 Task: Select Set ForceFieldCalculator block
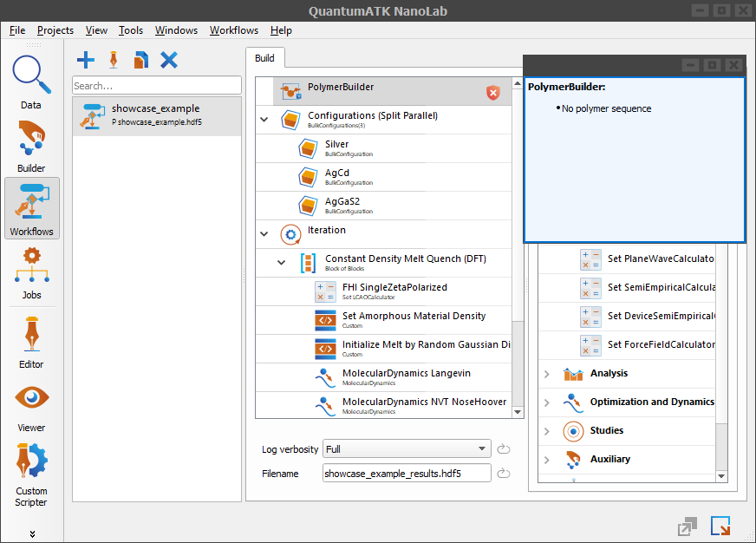626,345
